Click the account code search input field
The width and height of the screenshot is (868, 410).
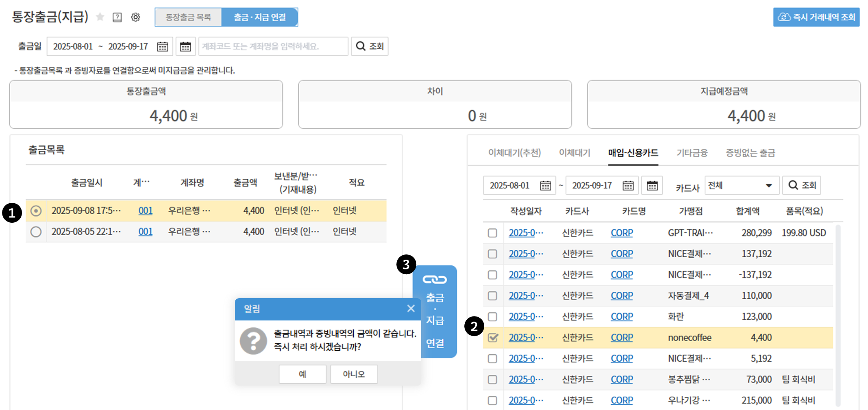click(x=273, y=46)
